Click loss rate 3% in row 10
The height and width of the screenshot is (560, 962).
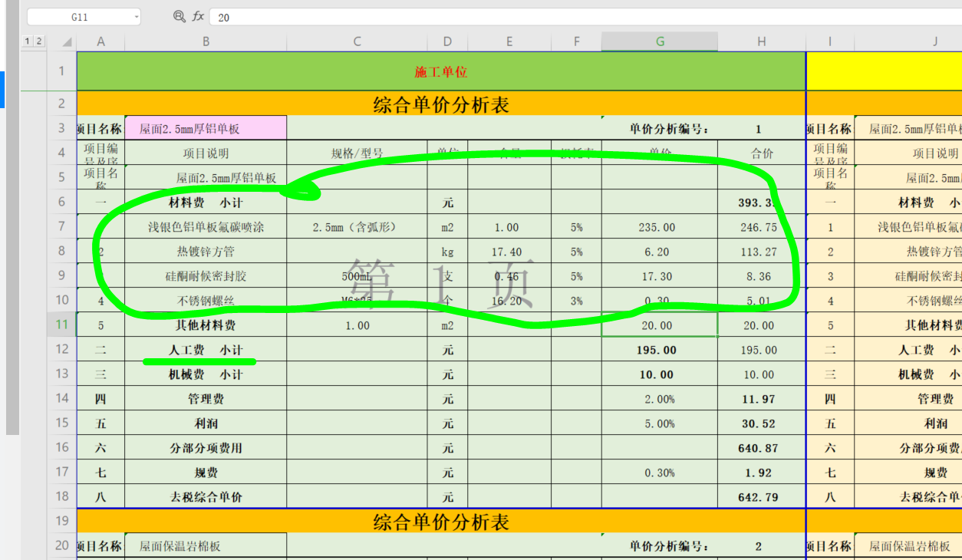click(576, 301)
